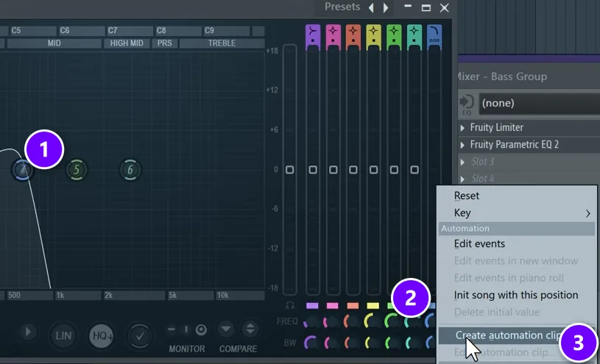Click the checkmark circle button
The width and height of the screenshot is (600, 364).
pyautogui.click(x=140, y=336)
